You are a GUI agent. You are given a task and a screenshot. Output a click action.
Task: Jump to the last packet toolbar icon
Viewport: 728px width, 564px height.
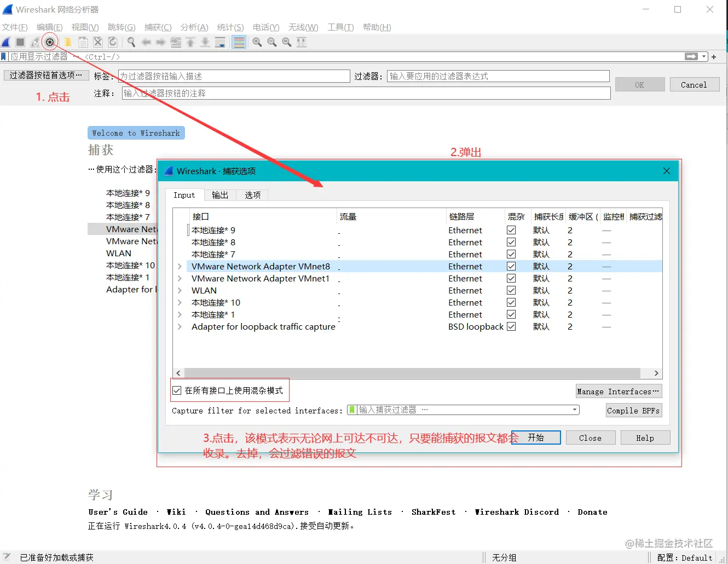(x=205, y=42)
